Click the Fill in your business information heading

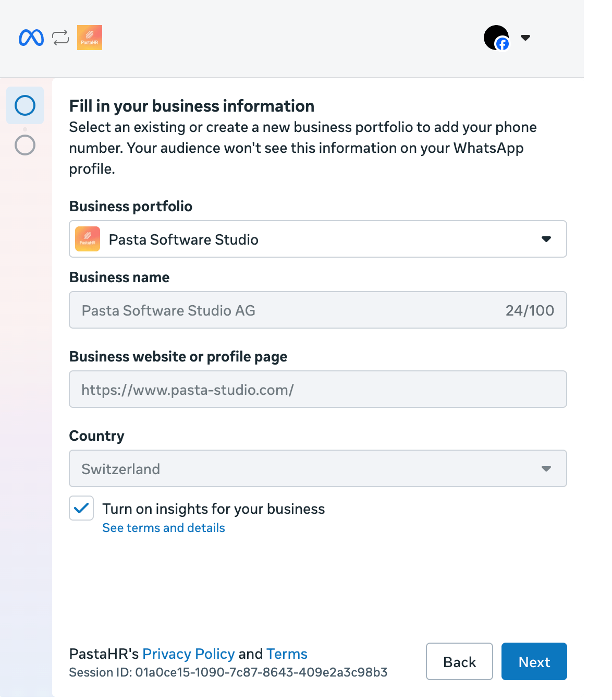192,106
